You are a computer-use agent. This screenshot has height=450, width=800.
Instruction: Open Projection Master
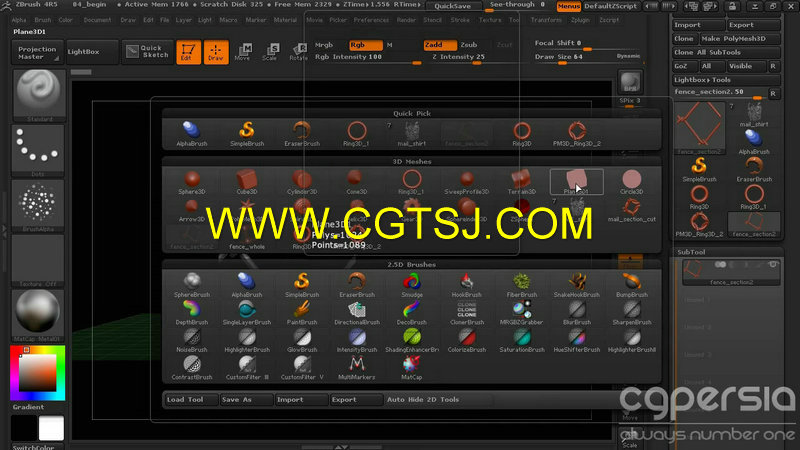coord(37,53)
